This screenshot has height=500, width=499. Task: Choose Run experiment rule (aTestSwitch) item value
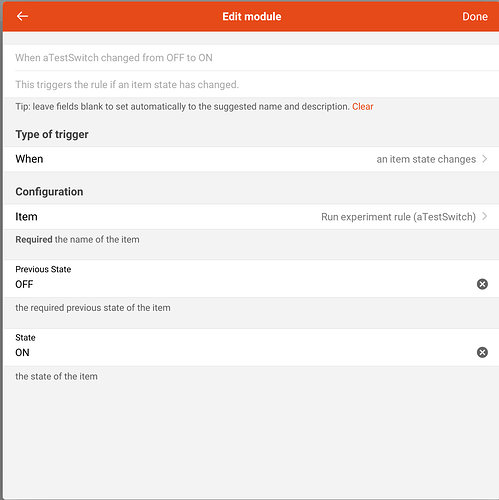[398, 217]
